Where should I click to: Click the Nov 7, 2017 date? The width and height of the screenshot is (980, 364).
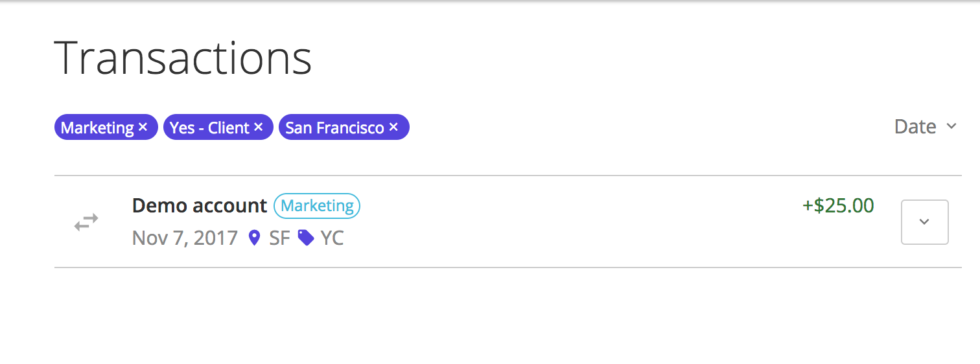pos(185,238)
